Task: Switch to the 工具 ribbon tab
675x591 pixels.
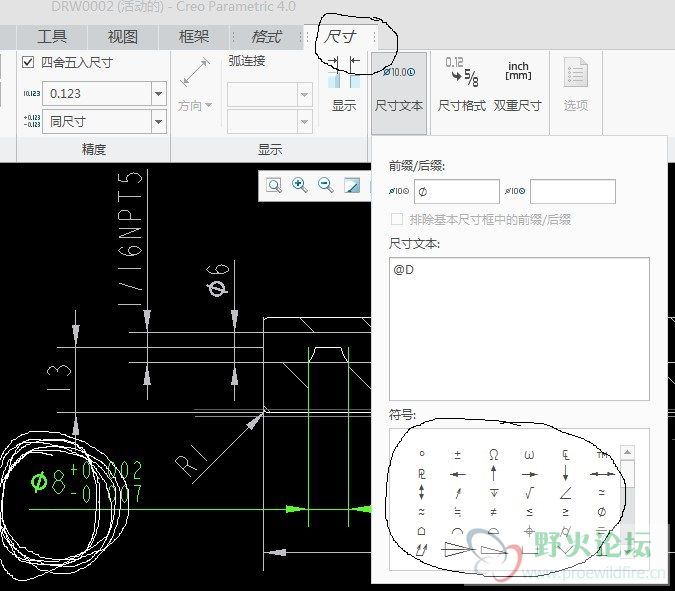Action: (52, 37)
